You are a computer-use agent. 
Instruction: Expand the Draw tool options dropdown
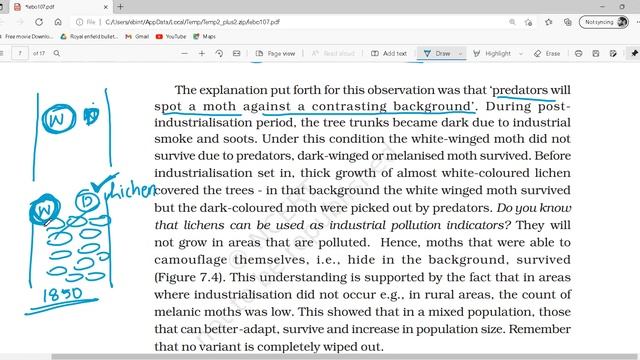(460, 53)
